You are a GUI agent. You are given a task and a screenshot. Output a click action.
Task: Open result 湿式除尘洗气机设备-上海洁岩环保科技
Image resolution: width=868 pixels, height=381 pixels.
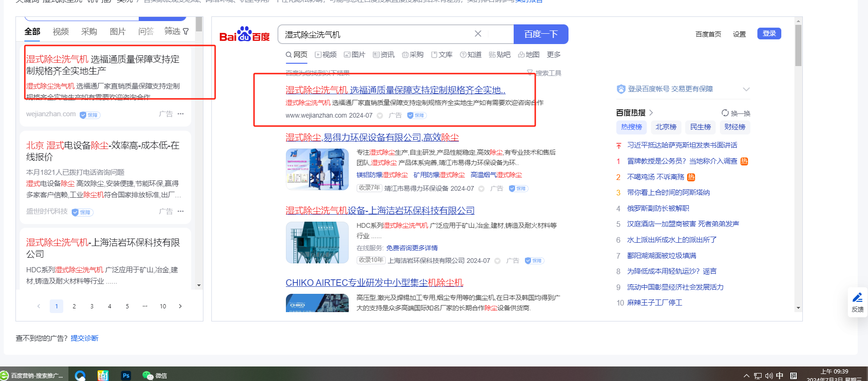pyautogui.click(x=380, y=210)
